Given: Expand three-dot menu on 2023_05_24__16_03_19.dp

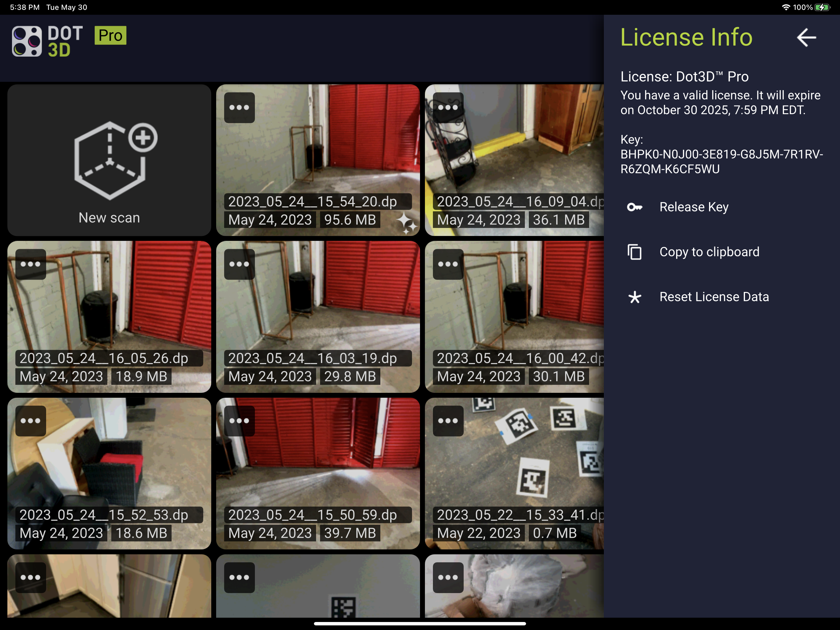Looking at the screenshot, I should coord(239,264).
